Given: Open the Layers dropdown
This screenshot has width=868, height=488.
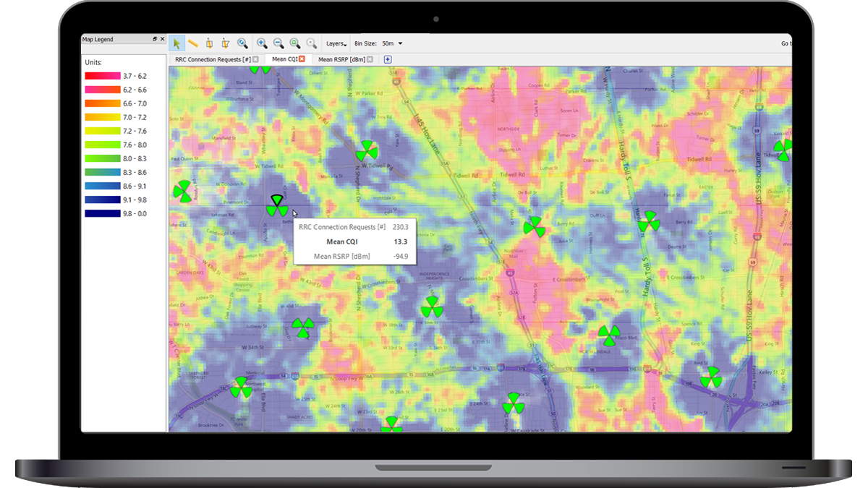Looking at the screenshot, I should 336,43.
